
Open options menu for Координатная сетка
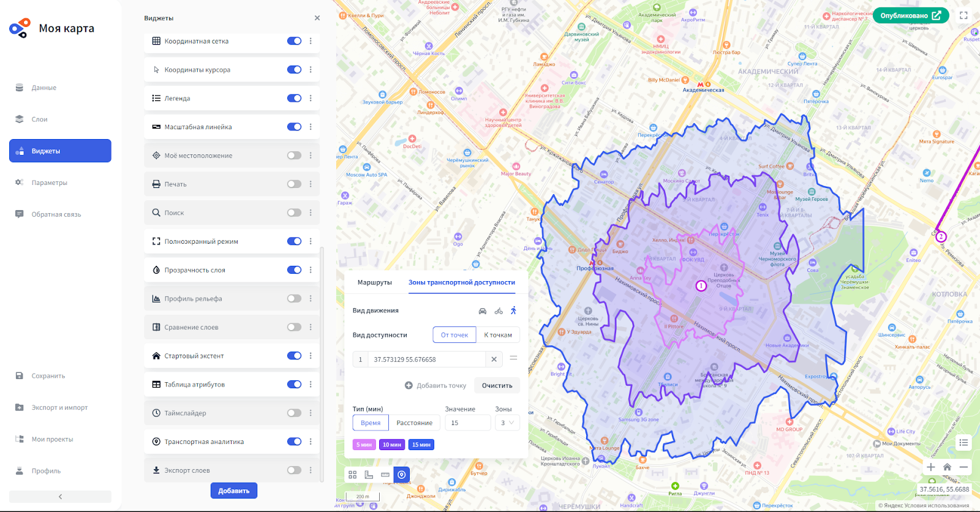pyautogui.click(x=311, y=41)
